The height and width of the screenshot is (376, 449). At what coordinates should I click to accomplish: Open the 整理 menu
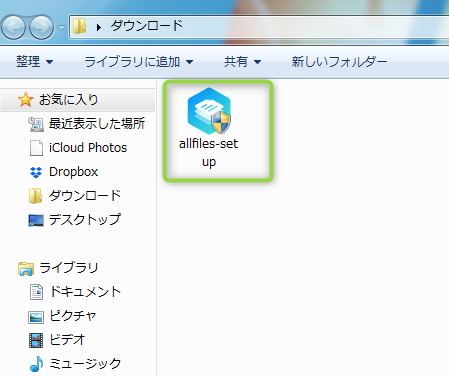[x=35, y=62]
